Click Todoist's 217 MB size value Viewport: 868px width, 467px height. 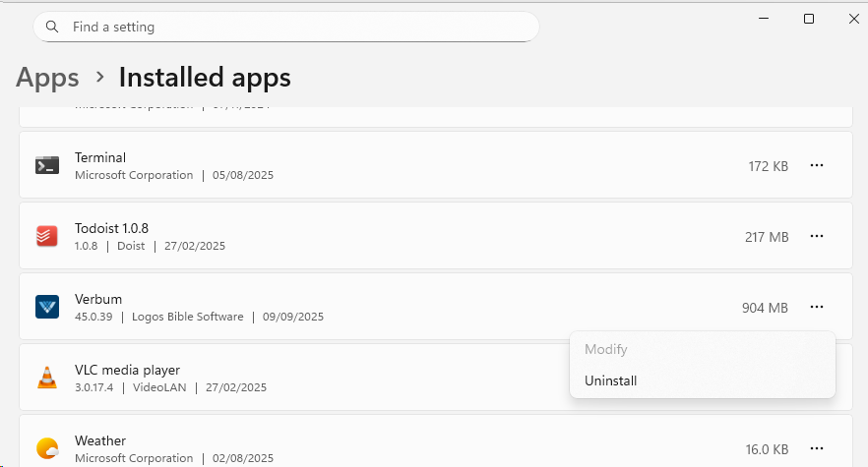click(767, 237)
